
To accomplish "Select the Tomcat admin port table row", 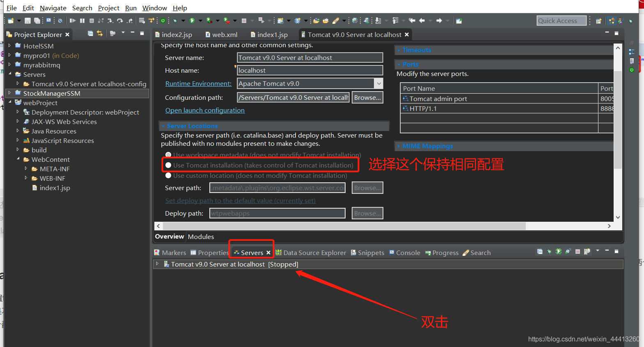I will 507,99.
